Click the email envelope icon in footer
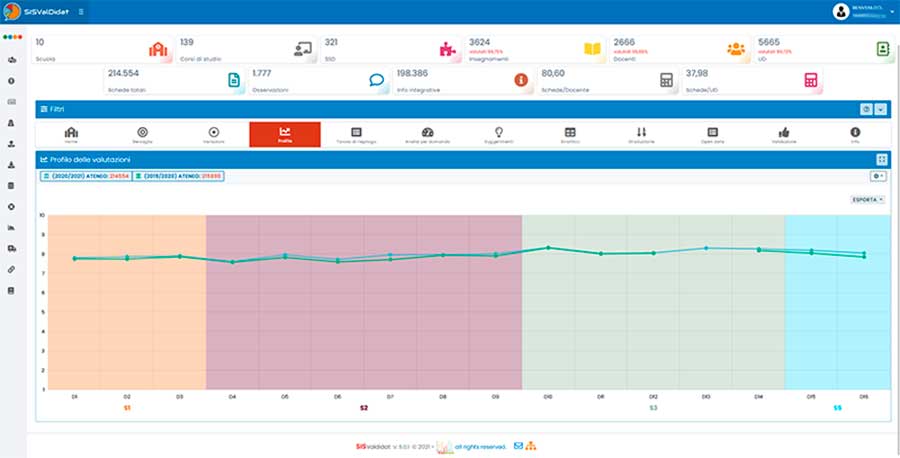This screenshot has height=458, width=900. 518,445
